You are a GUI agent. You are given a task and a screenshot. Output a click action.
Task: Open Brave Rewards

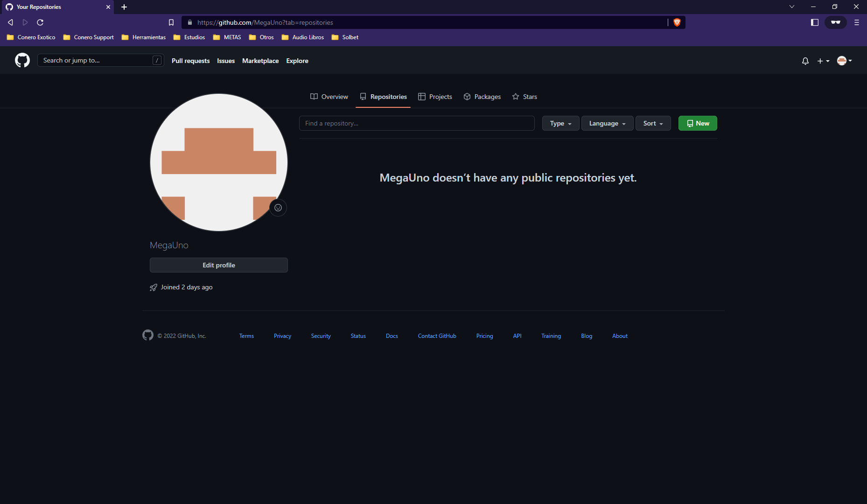[835, 22]
